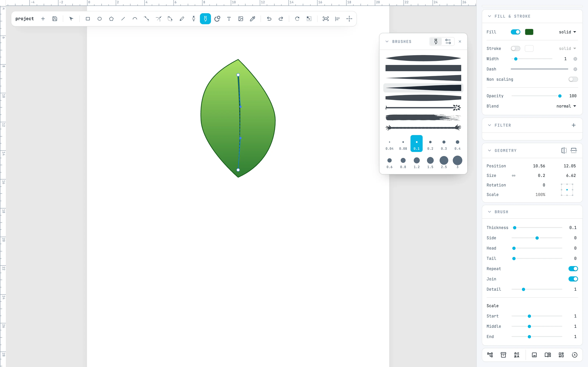Add a new filter with plus
The height and width of the screenshot is (367, 588).
click(x=573, y=125)
